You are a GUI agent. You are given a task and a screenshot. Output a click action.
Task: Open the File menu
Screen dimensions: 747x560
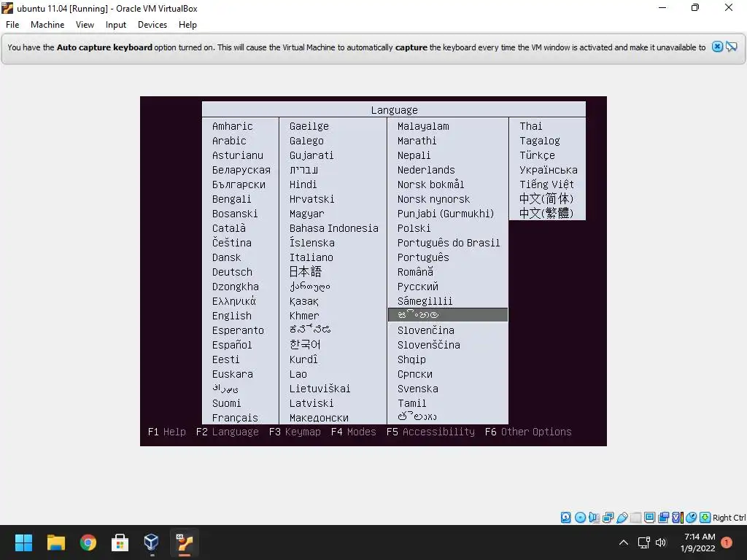[x=12, y=25]
